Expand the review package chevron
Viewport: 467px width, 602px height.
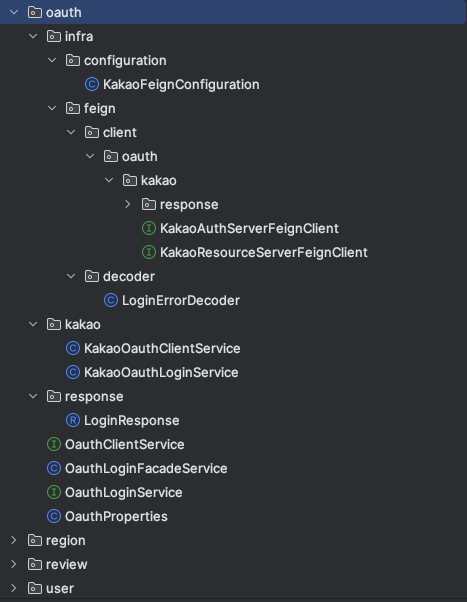point(14,564)
